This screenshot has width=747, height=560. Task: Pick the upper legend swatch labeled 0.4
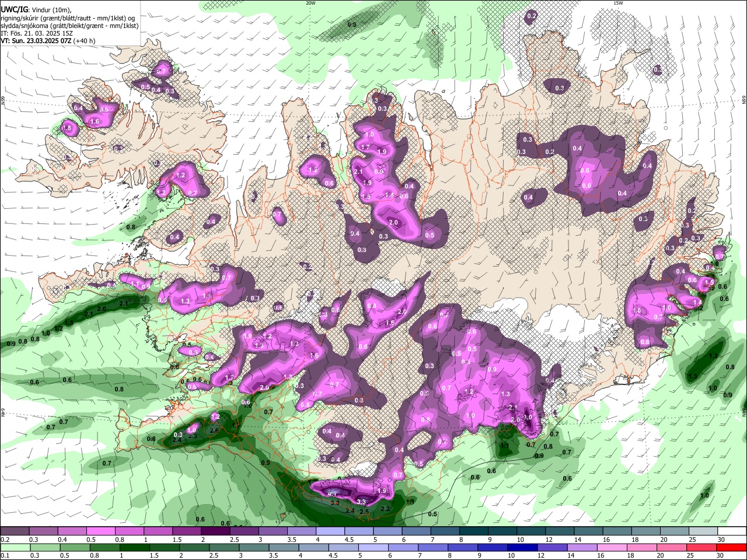72,531
